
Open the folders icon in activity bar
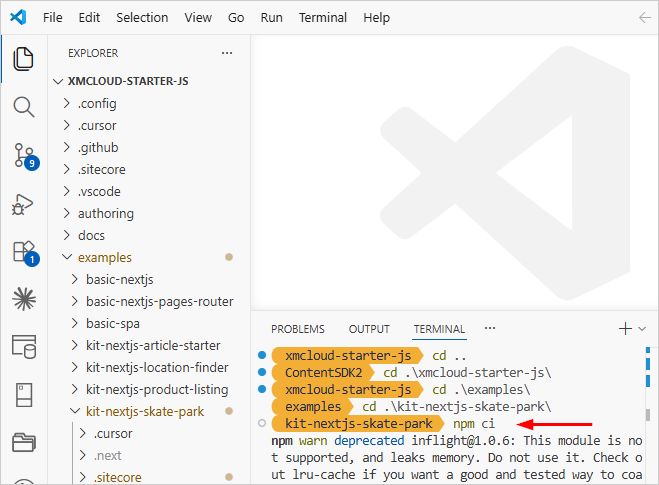click(24, 443)
